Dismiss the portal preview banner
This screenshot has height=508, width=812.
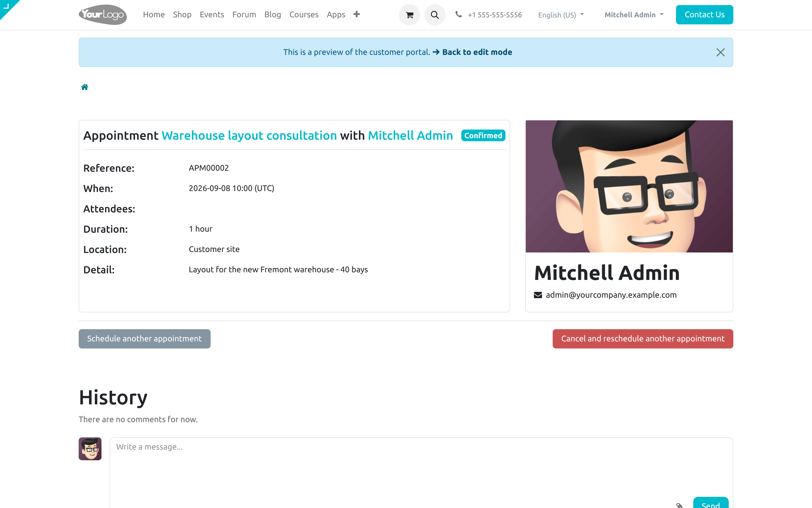coord(720,52)
